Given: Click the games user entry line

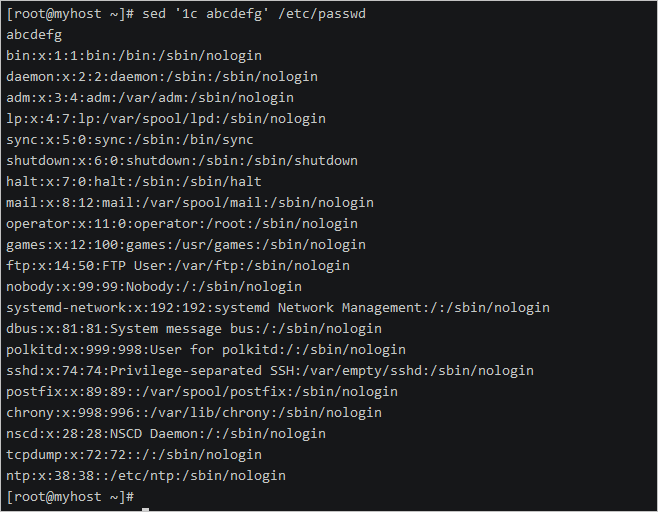Looking at the screenshot, I should [x=186, y=245].
